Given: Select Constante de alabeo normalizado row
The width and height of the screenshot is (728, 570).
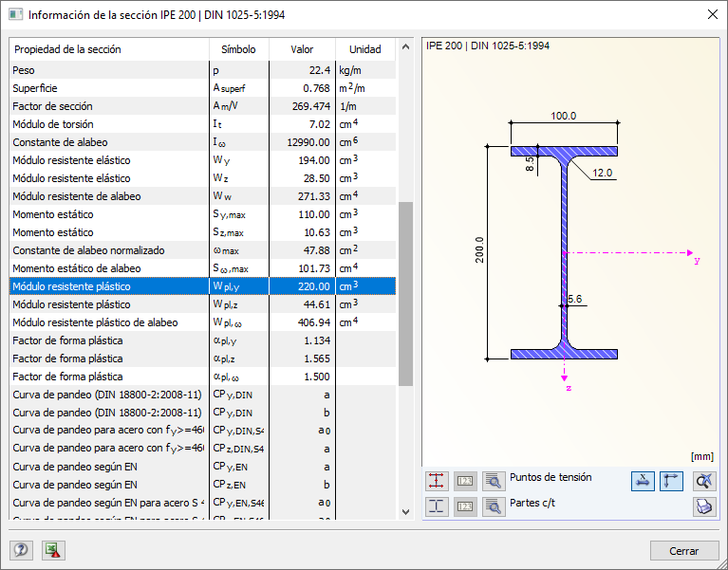Looking at the screenshot, I should pyautogui.click(x=202, y=250).
